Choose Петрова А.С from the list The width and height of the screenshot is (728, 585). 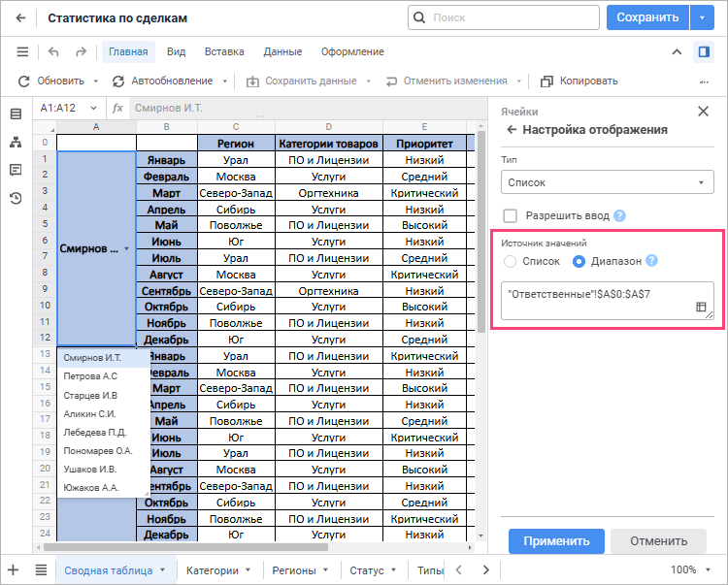[103, 376]
